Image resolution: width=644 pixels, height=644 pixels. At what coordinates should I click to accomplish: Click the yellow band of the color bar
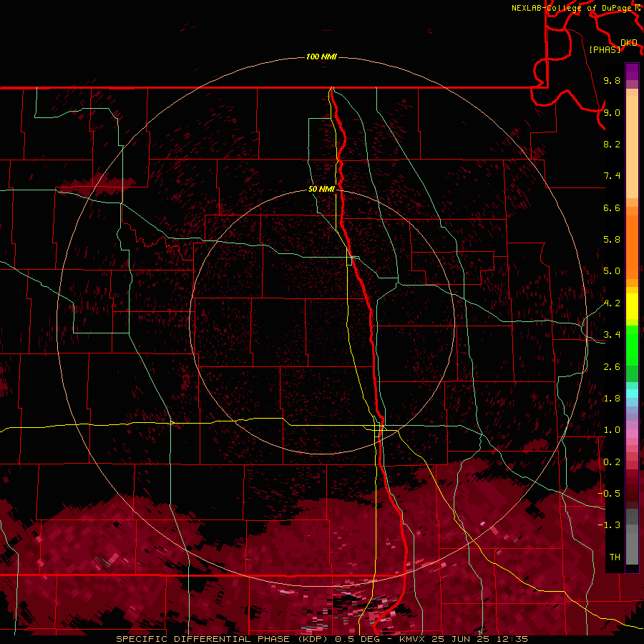click(x=632, y=306)
